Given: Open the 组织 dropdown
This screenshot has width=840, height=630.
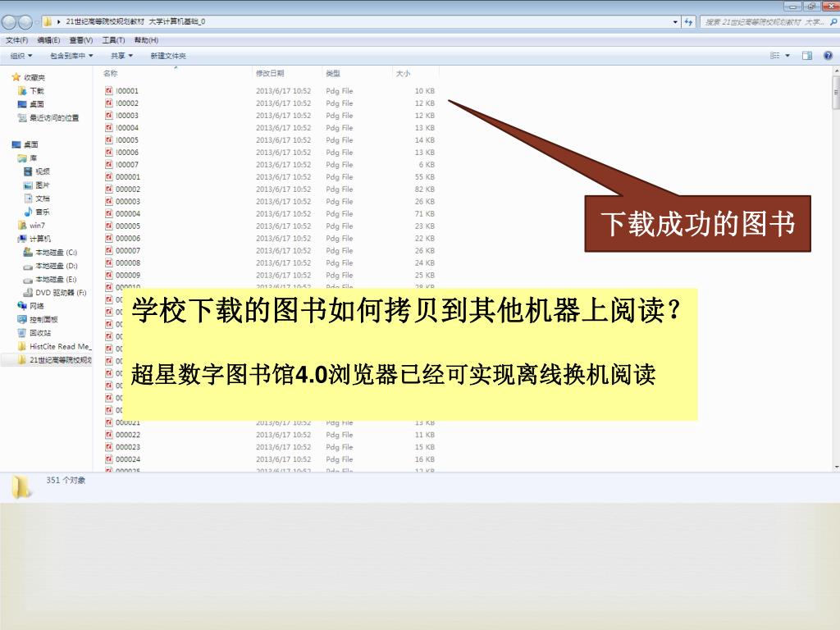Looking at the screenshot, I should pos(21,56).
